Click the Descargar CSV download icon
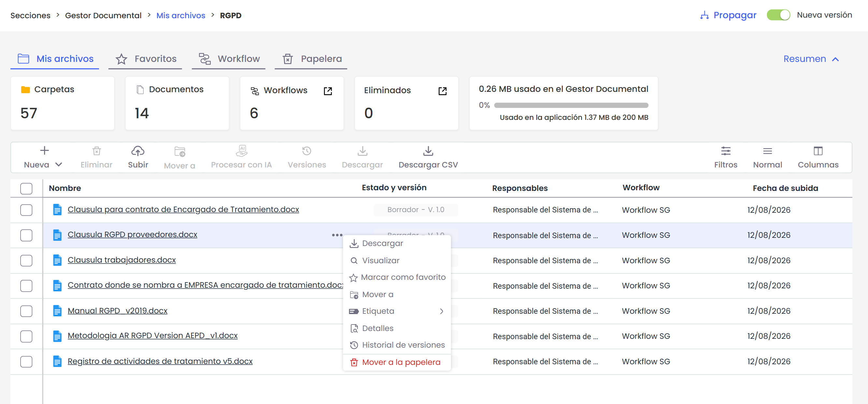The height and width of the screenshot is (404, 868). 428,151
